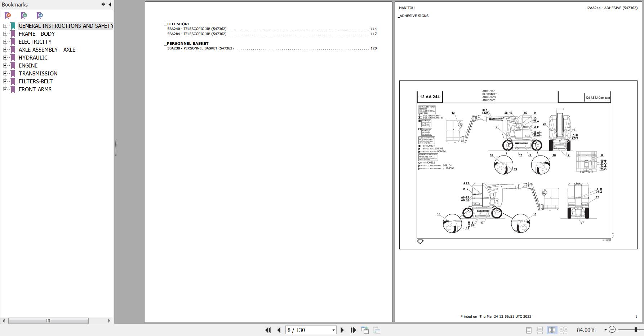
Task: Click the bookmark icon beside HYDRAULIC
Action: tap(13, 58)
